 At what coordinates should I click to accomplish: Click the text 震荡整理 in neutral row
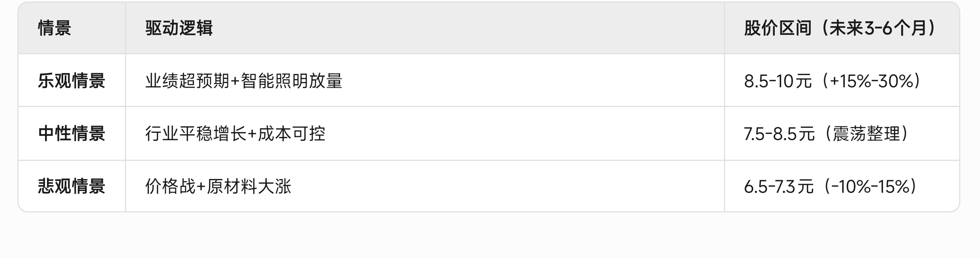click(x=866, y=134)
